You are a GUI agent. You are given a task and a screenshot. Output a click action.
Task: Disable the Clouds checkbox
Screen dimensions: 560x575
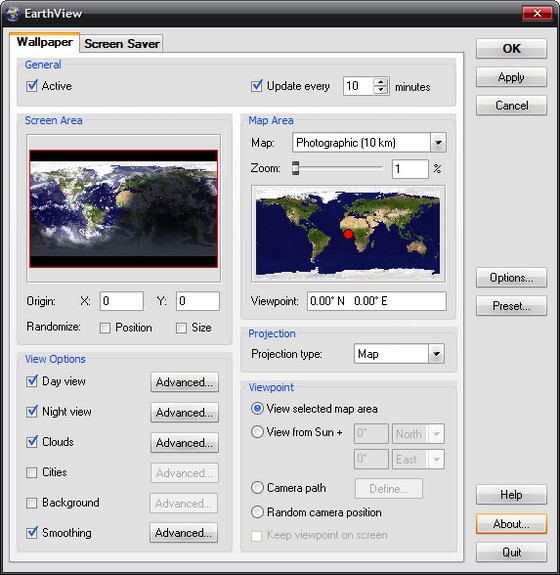tap(32, 442)
